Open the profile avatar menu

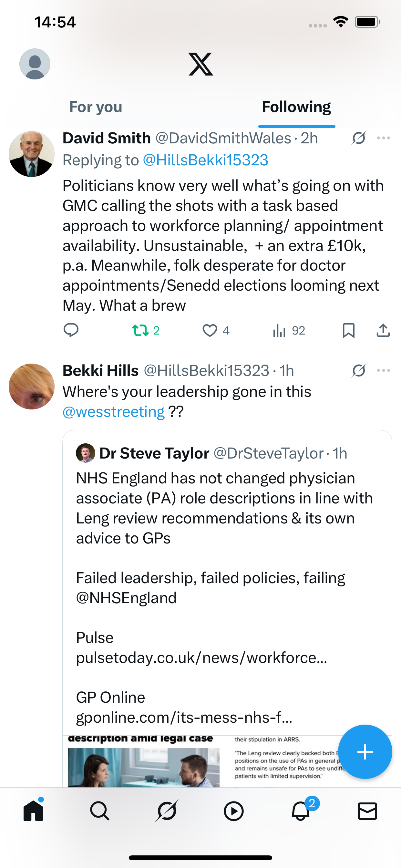point(35,64)
